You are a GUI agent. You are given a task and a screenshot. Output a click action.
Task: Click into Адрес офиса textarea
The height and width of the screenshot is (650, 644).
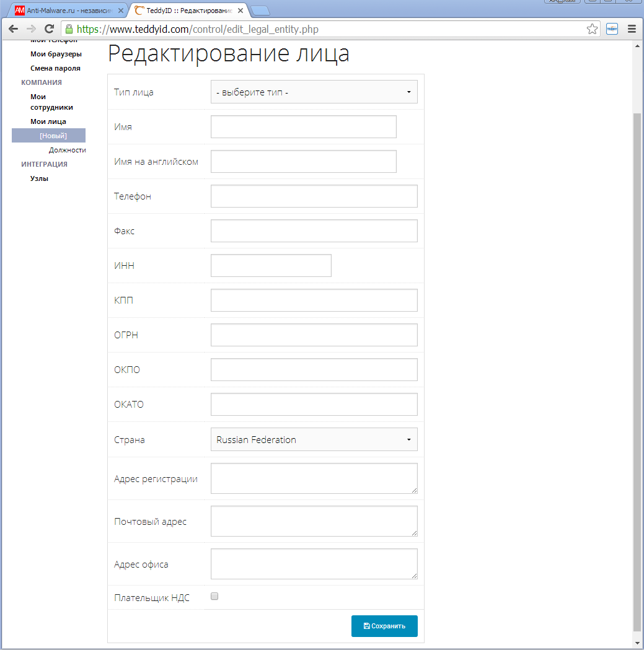pyautogui.click(x=314, y=564)
